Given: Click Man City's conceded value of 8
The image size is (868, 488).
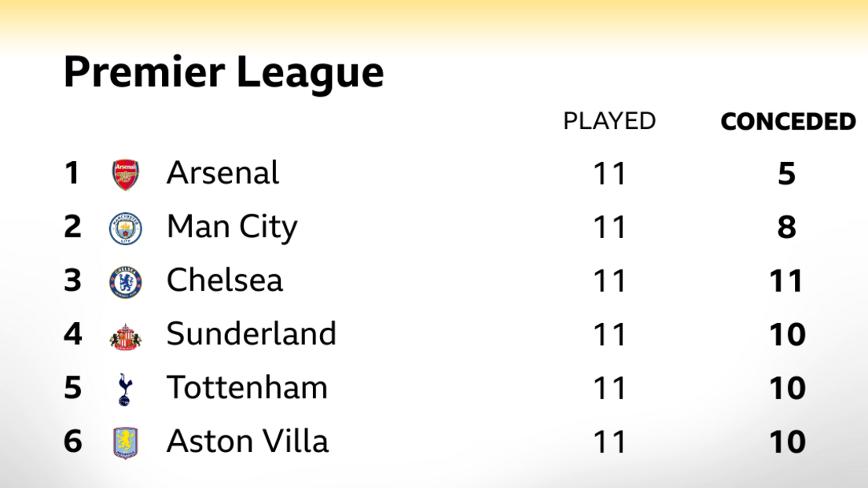Looking at the screenshot, I should click(x=787, y=228).
